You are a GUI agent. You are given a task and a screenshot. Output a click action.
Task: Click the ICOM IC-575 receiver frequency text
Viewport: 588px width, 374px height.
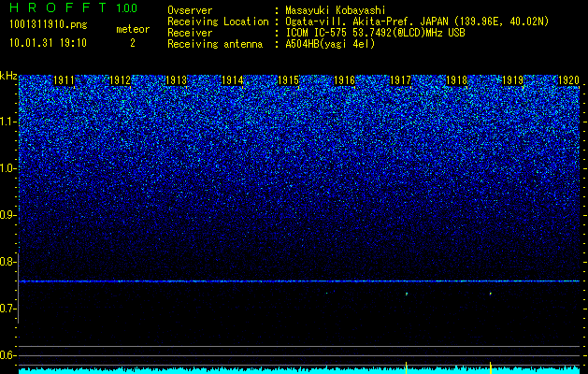tap(375, 33)
